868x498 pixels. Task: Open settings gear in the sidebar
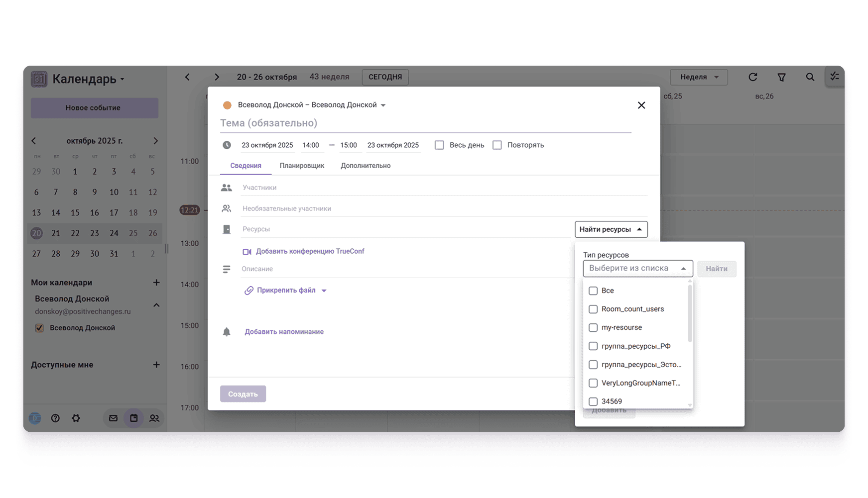pos(76,418)
